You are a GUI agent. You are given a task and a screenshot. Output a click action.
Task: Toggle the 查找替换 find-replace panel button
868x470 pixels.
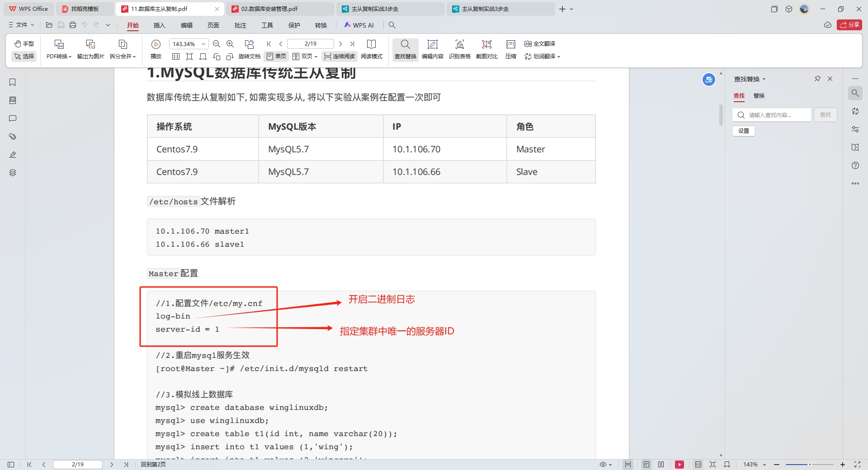pyautogui.click(x=406, y=49)
